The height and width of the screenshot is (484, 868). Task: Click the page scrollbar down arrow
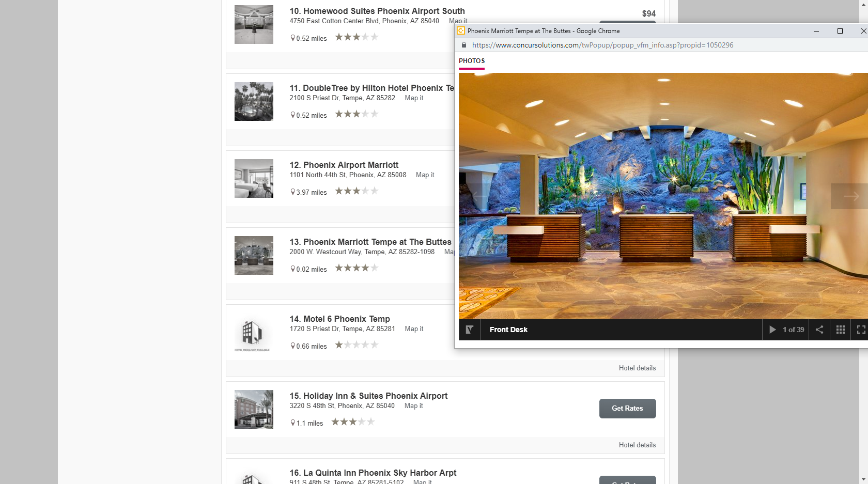pyautogui.click(x=863, y=479)
